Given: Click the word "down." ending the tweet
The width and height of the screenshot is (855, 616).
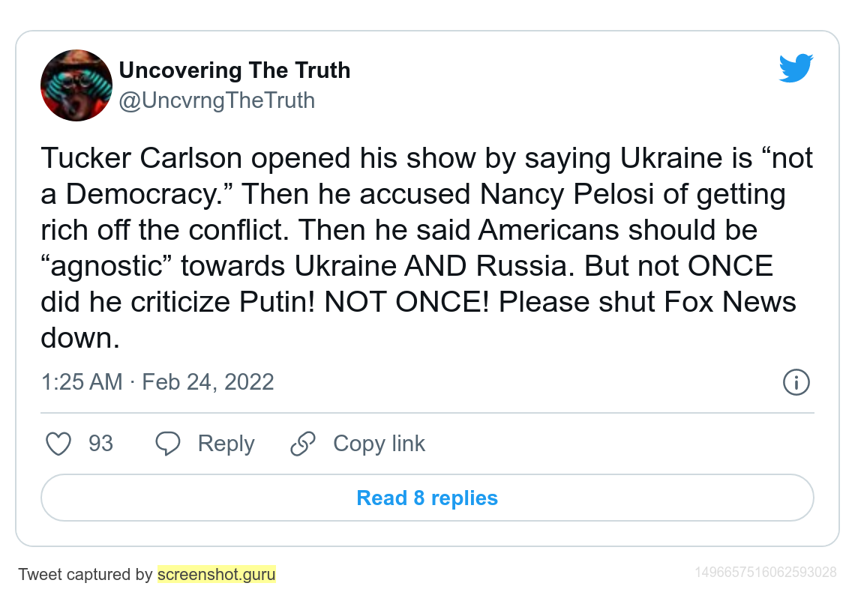Looking at the screenshot, I should 80,338.
